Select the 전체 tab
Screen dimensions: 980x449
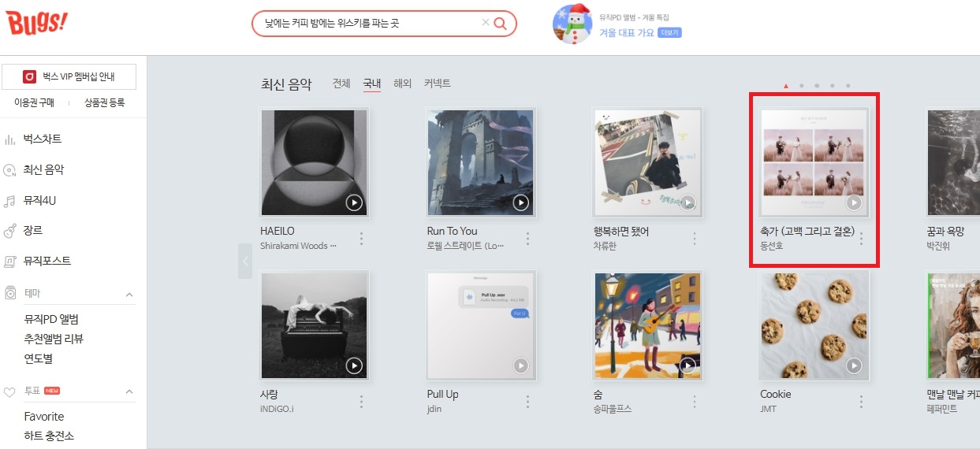(341, 83)
